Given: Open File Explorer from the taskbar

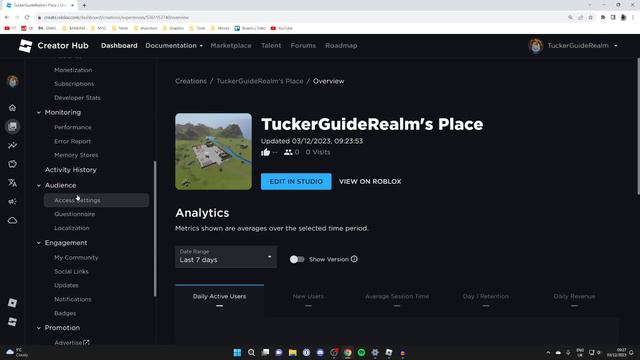Looking at the screenshot, I should click(x=293, y=353).
